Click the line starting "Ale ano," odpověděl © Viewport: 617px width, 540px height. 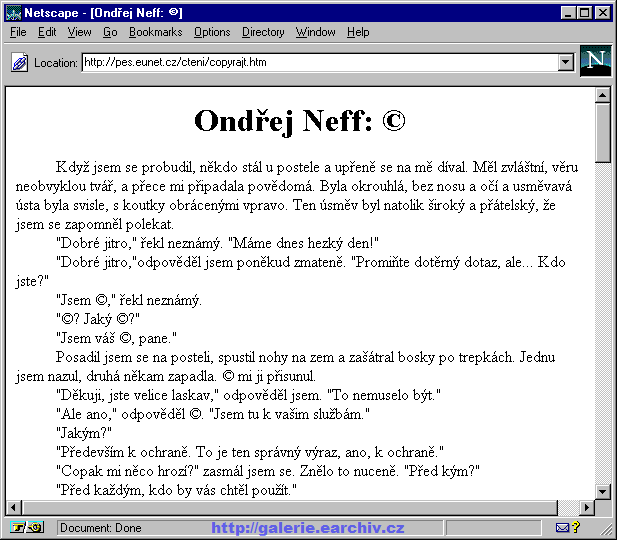pos(213,414)
